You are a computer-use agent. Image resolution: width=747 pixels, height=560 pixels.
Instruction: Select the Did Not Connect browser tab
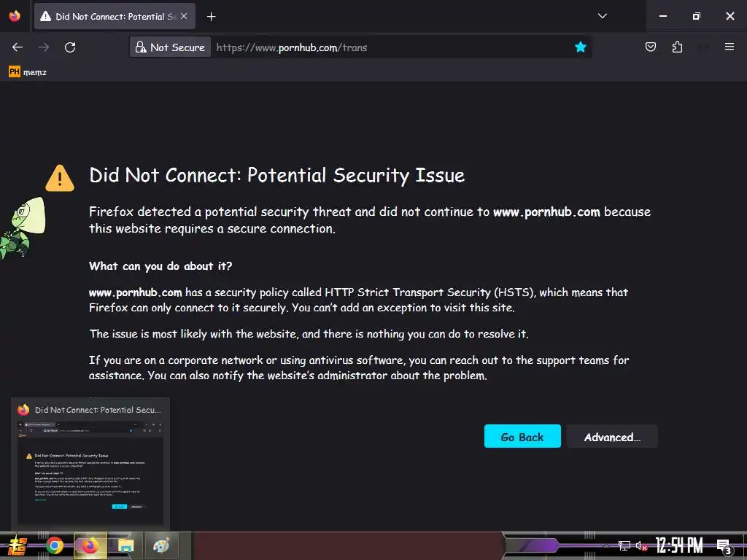[x=115, y=16]
